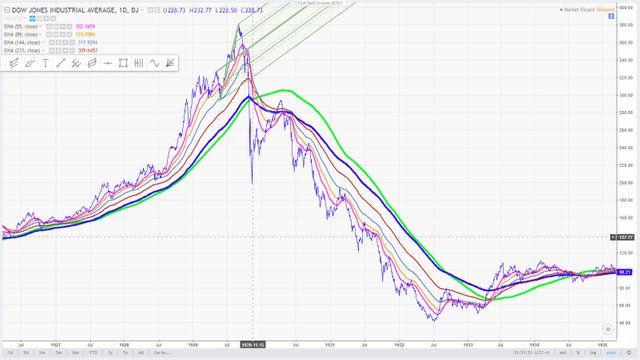Click the blue last-price label on axis

coord(624,272)
